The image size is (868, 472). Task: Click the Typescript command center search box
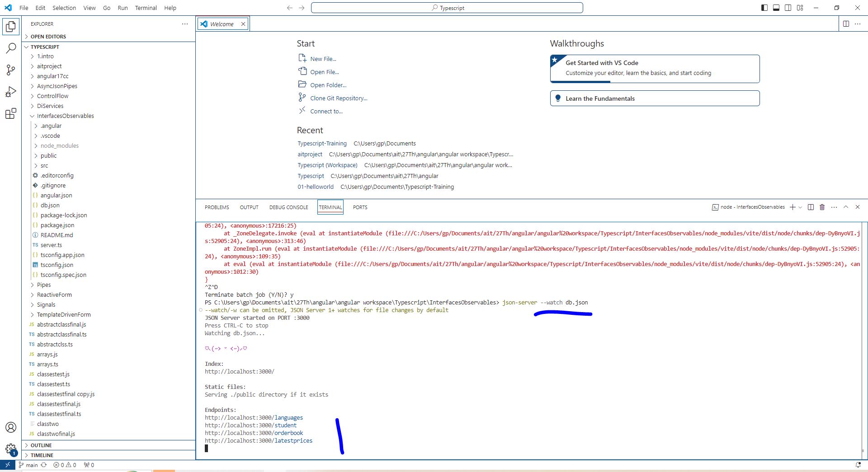click(x=447, y=8)
